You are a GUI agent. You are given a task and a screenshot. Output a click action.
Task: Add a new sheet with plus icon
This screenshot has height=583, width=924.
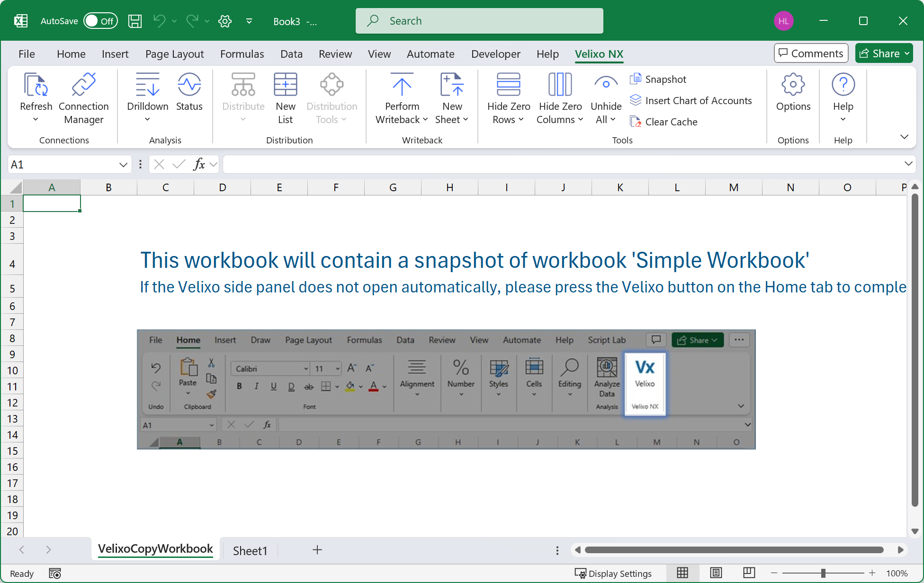pyautogui.click(x=317, y=550)
